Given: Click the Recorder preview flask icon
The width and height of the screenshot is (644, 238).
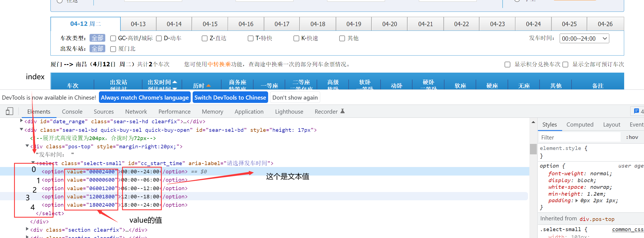Looking at the screenshot, I should [343, 111].
